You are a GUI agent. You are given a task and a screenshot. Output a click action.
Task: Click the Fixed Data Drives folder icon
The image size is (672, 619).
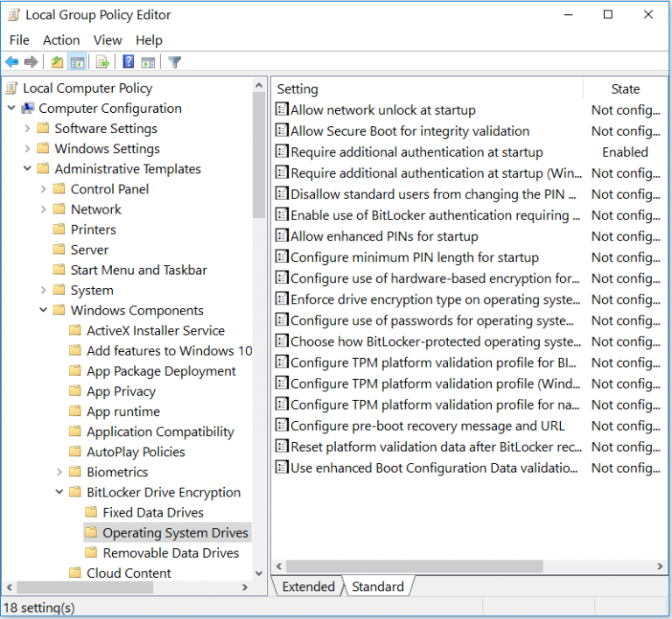pyautogui.click(x=91, y=512)
